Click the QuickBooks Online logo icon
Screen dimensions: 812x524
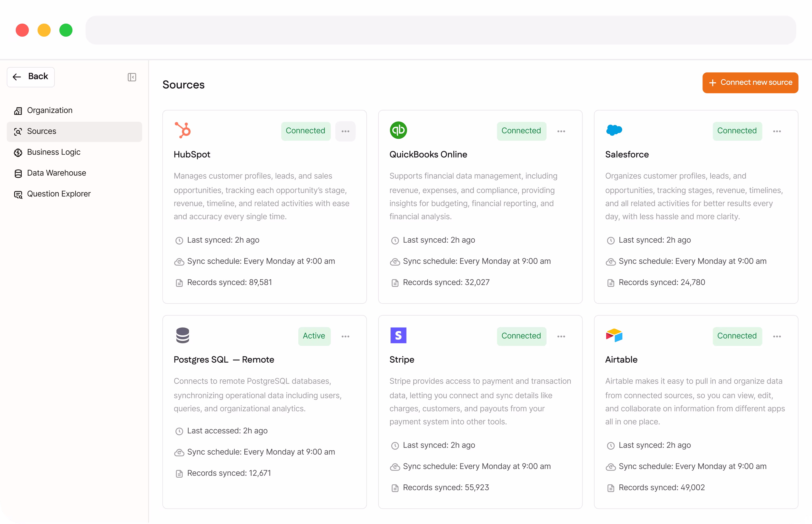pos(398,130)
